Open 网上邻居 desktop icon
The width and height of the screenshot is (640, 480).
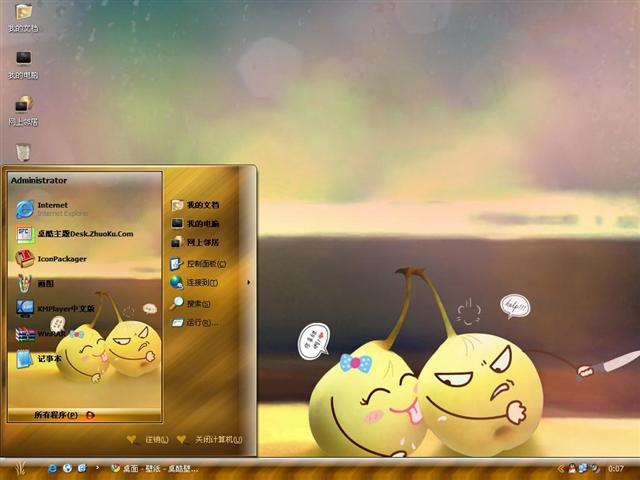(23, 106)
